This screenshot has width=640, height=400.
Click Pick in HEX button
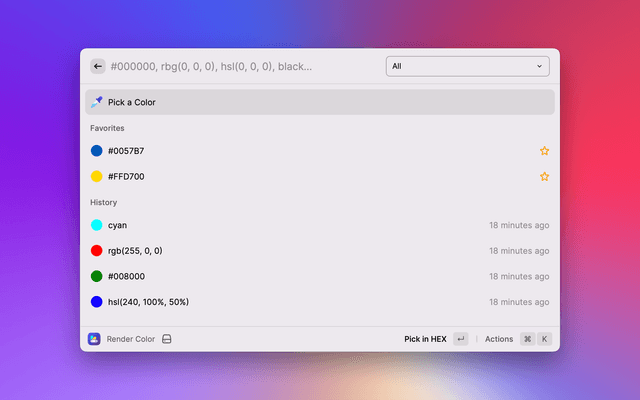425,339
